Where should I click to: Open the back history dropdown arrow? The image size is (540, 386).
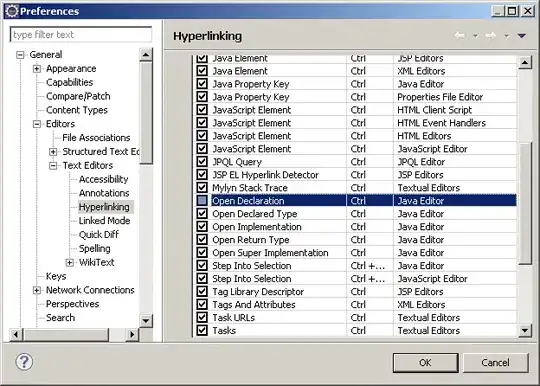[475, 36]
